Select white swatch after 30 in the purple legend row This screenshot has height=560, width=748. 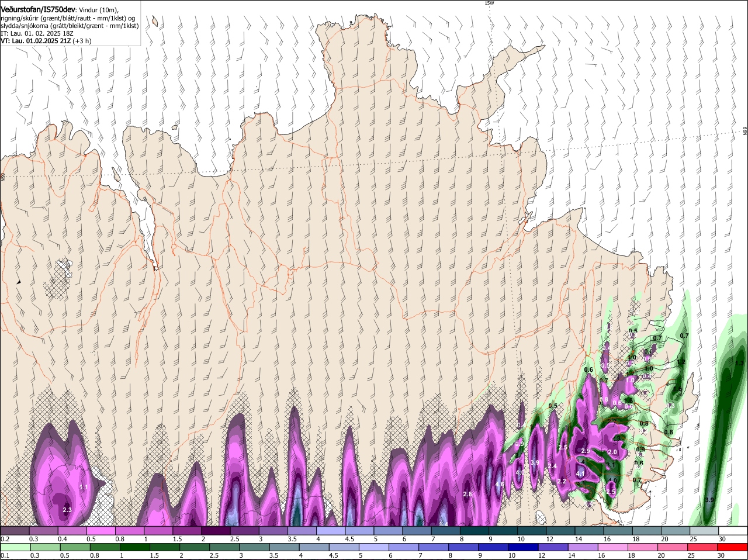pyautogui.click(x=733, y=530)
